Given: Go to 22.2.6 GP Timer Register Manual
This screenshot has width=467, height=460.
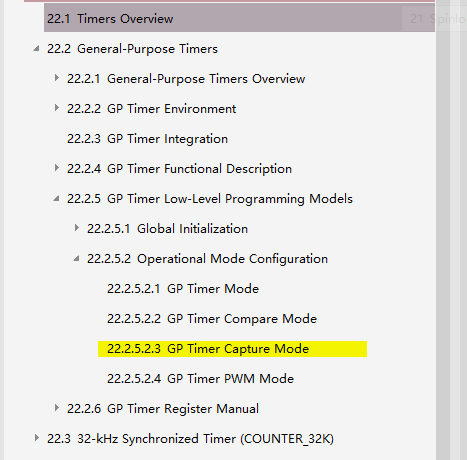Looking at the screenshot, I should pyautogui.click(x=163, y=409).
